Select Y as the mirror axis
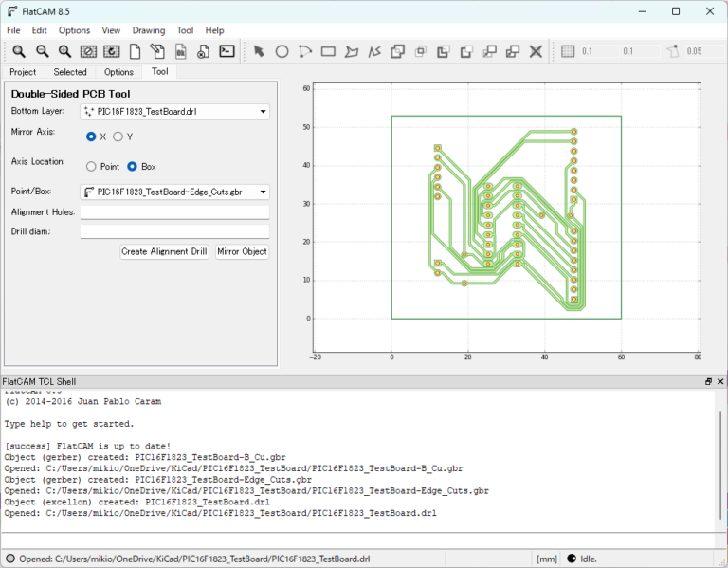Image resolution: width=728 pixels, height=568 pixels. tap(118, 137)
